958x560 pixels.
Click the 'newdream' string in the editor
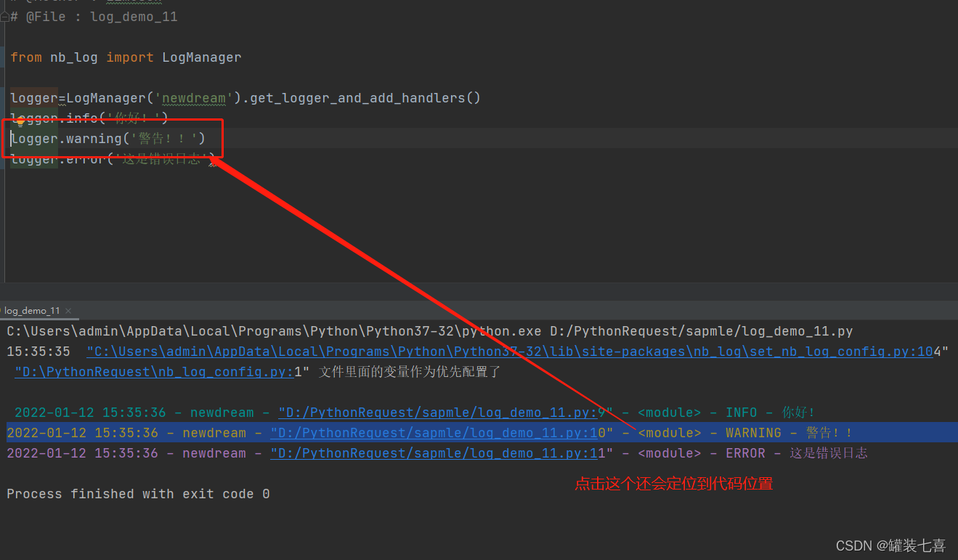(193, 98)
